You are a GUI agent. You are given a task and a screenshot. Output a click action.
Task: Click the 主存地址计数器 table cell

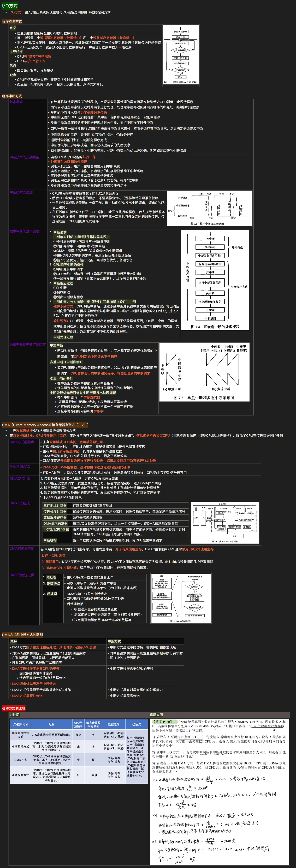pos(55,505)
